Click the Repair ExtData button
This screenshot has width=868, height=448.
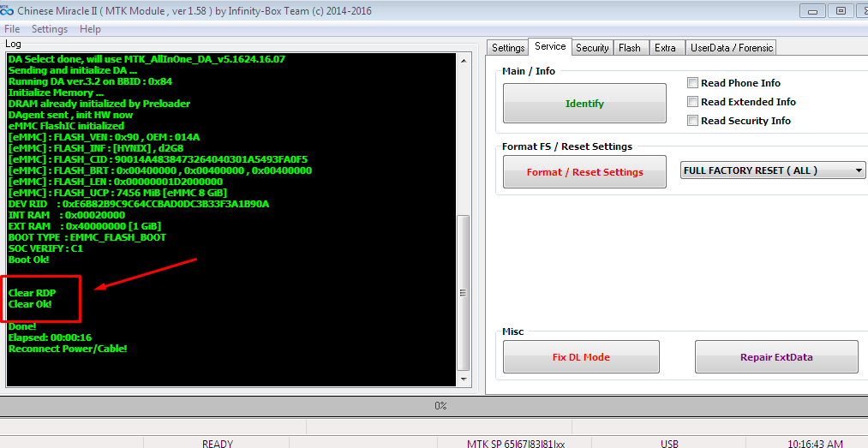tap(776, 357)
